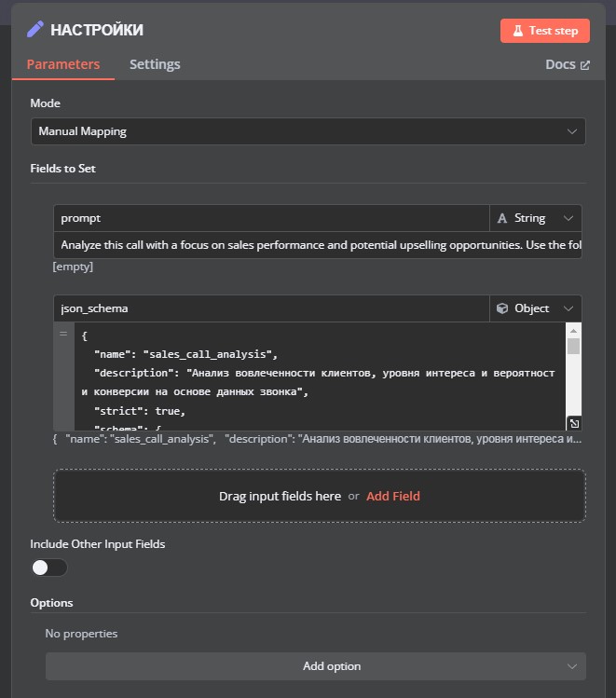The image size is (616, 698).
Task: Click the pencil rename icon beside НАСТРОЙКИ
Action: (35, 30)
